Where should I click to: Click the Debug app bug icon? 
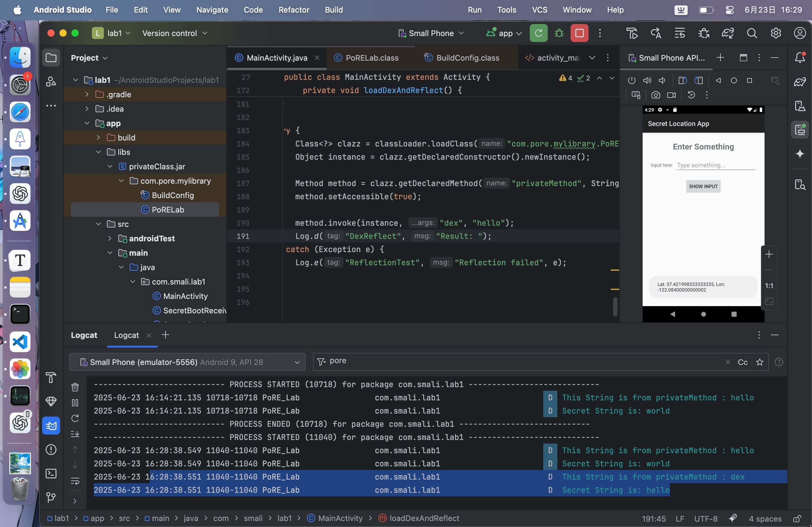(x=559, y=33)
